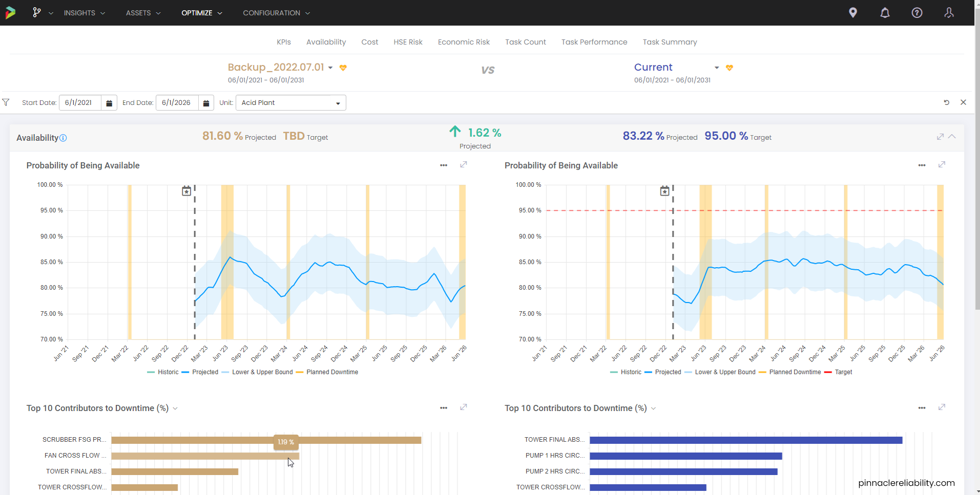Viewport: 980px width, 495px height.
Task: Reset filters with the undo arrow icon
Action: [x=946, y=102]
